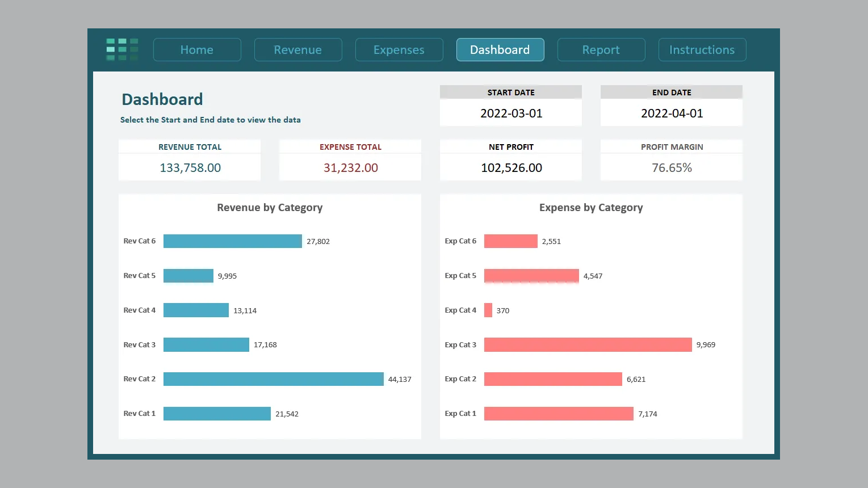Open the Report page button
Image resolution: width=868 pixels, height=488 pixels.
point(601,50)
